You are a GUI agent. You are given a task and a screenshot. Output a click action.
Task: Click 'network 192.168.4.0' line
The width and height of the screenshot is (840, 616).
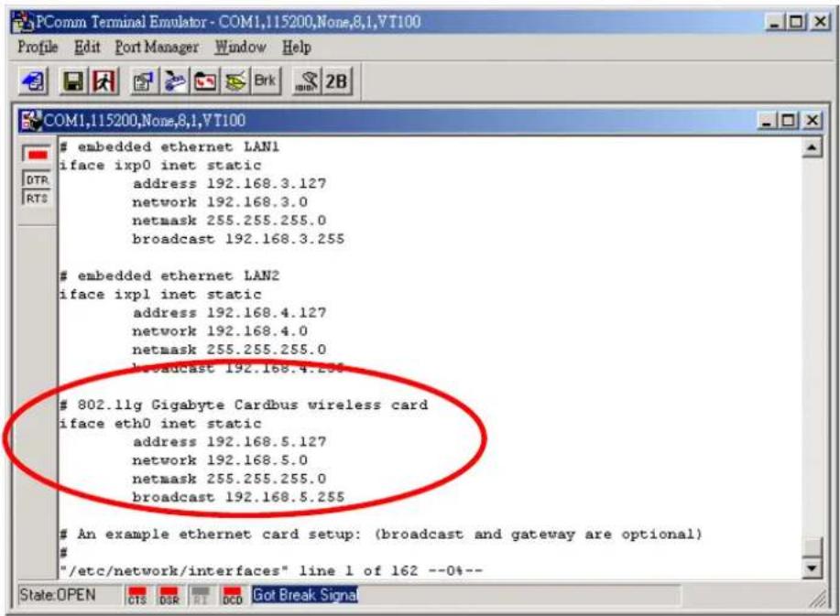coord(220,331)
